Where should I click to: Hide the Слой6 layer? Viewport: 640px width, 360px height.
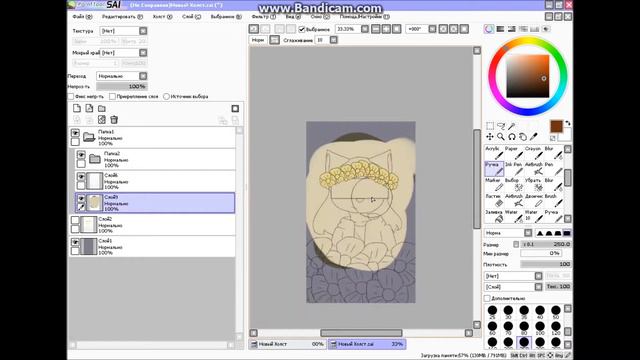tap(81, 177)
